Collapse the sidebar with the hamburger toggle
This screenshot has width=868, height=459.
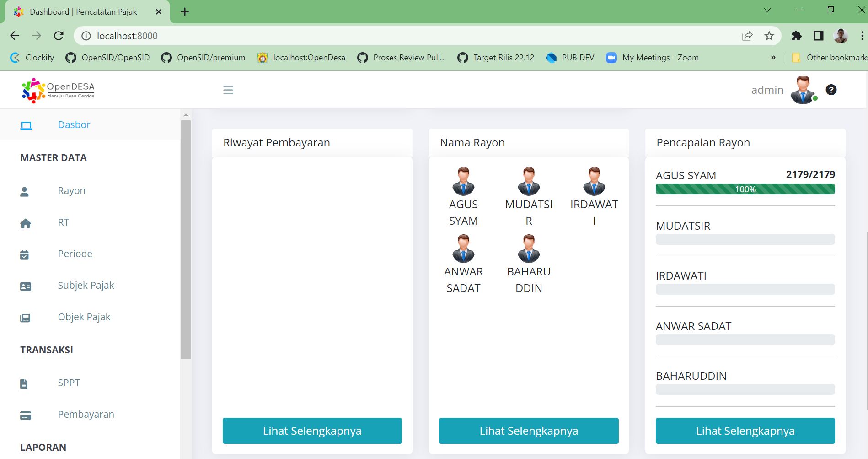click(228, 90)
